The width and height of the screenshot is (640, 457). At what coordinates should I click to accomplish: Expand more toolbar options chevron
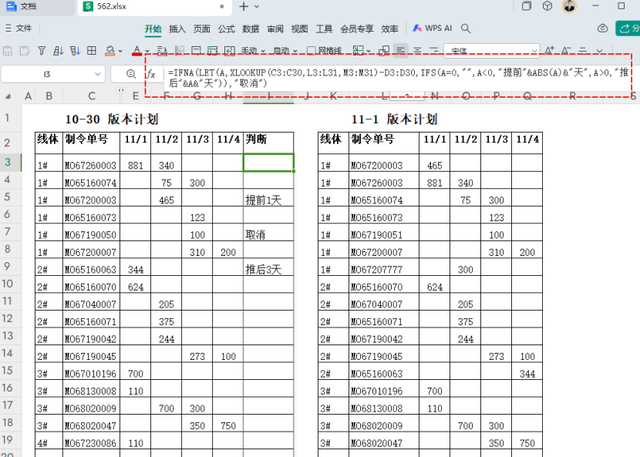tap(599, 51)
